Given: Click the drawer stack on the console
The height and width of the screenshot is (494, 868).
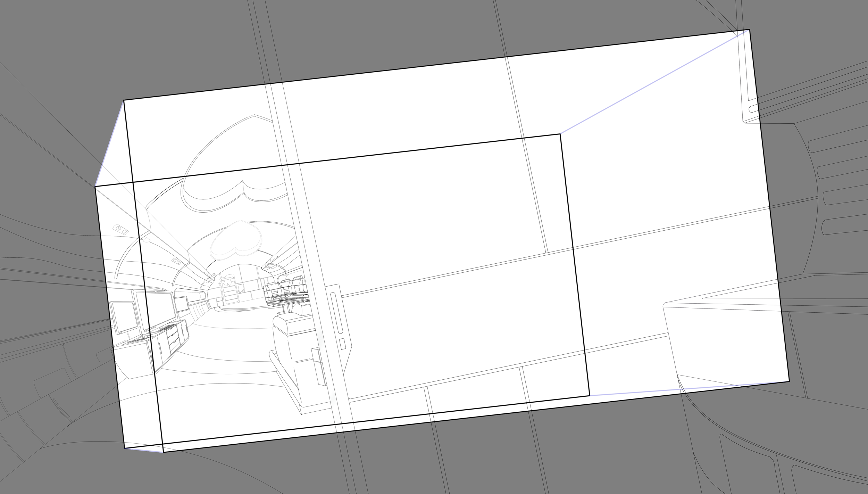Looking at the screenshot, I should pos(173,337).
